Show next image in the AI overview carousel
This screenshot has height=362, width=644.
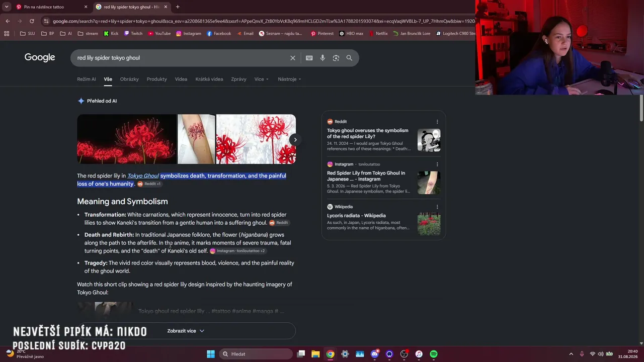point(295,140)
